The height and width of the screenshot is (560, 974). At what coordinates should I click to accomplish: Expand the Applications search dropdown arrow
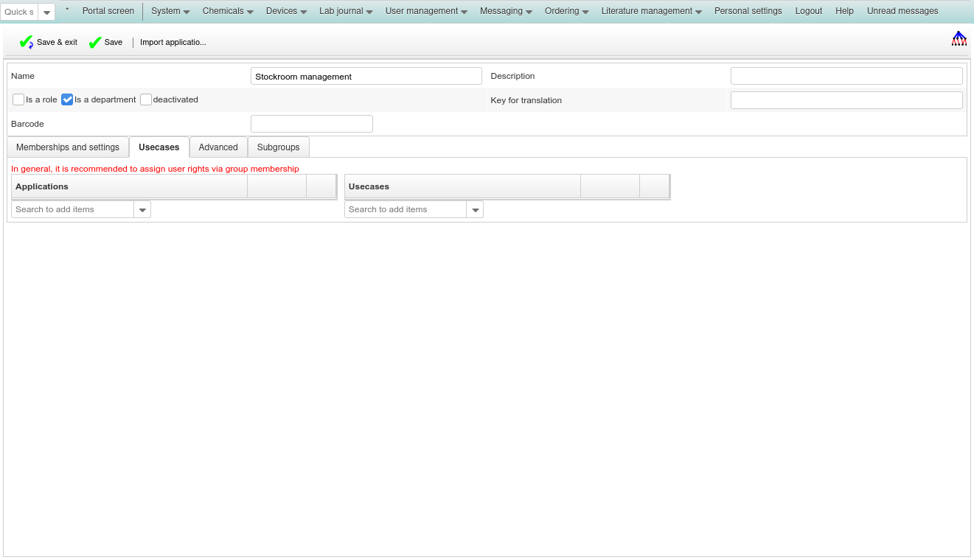[142, 210]
